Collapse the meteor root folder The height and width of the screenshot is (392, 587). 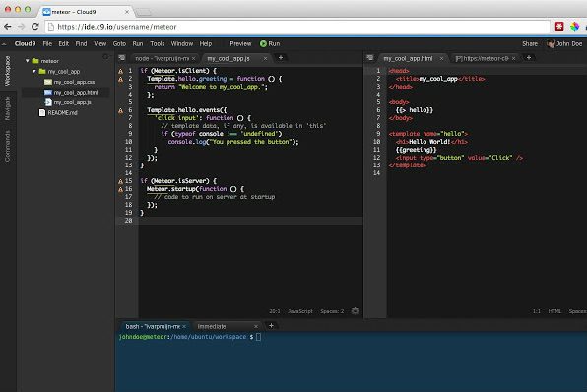tap(27, 61)
